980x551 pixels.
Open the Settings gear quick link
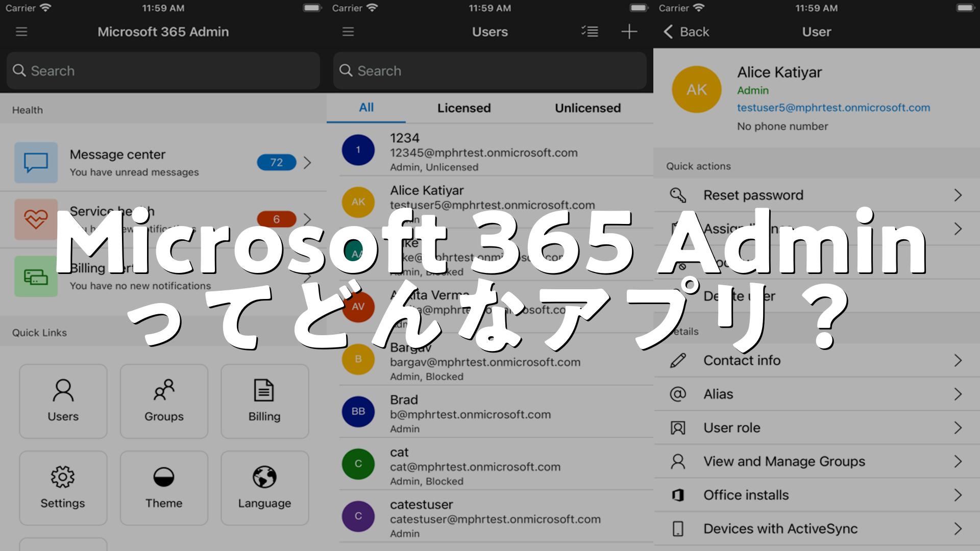(63, 488)
